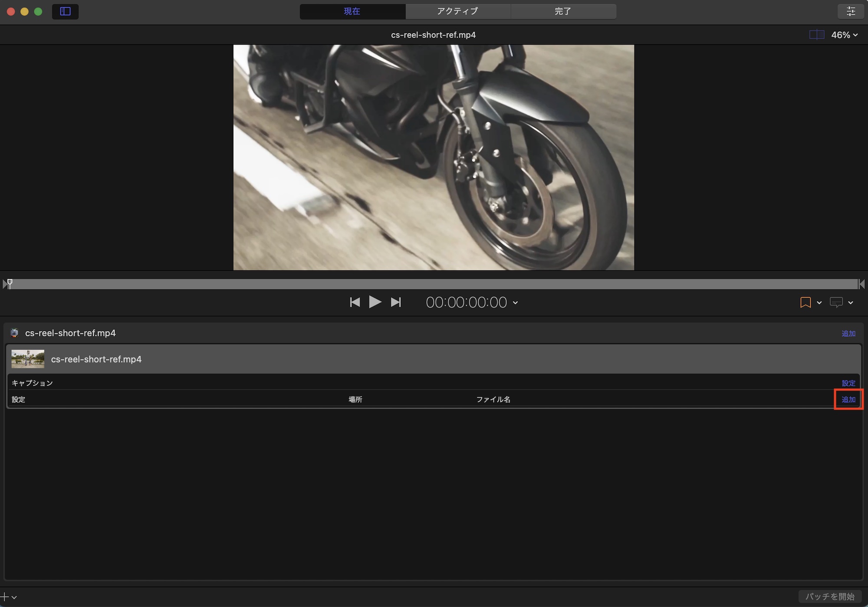The width and height of the screenshot is (868, 607).
Task: Click 追加 in the 設定 row
Action: [x=848, y=400]
